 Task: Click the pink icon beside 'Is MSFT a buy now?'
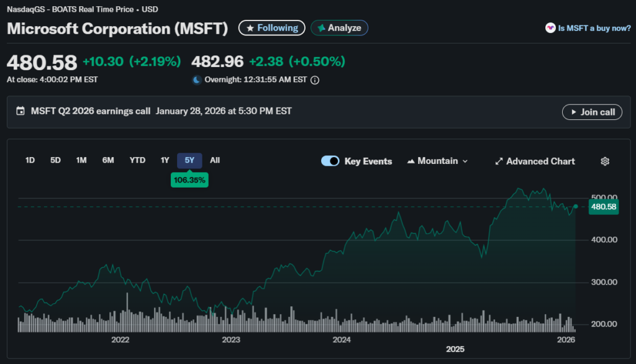coord(550,28)
